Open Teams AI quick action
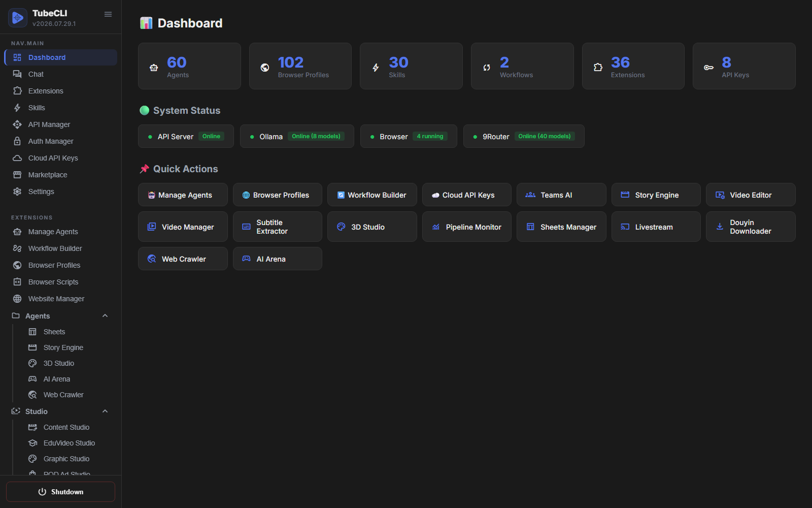This screenshot has height=508, width=812. (561, 195)
